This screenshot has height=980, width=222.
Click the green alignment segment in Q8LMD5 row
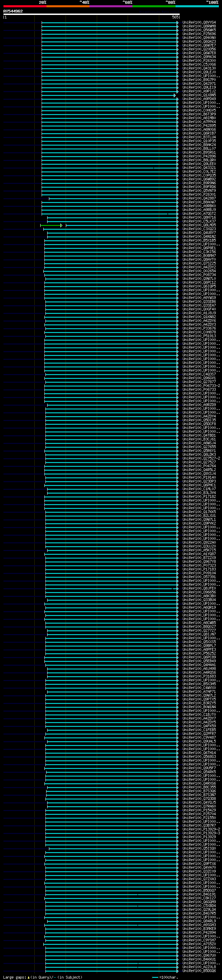tap(51, 226)
